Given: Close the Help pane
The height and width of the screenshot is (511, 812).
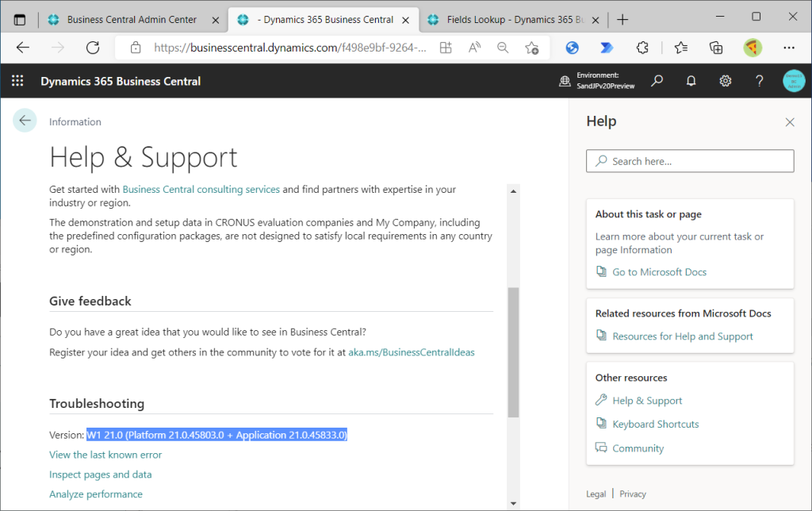Looking at the screenshot, I should coord(790,122).
